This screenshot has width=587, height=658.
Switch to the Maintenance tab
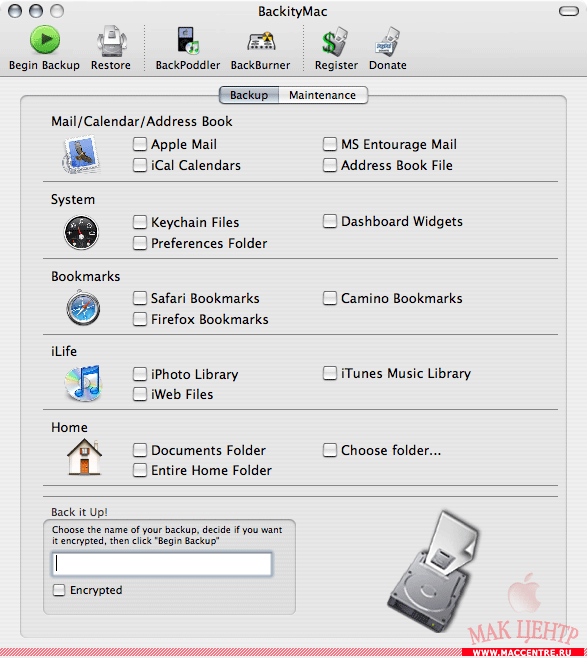[x=323, y=95]
